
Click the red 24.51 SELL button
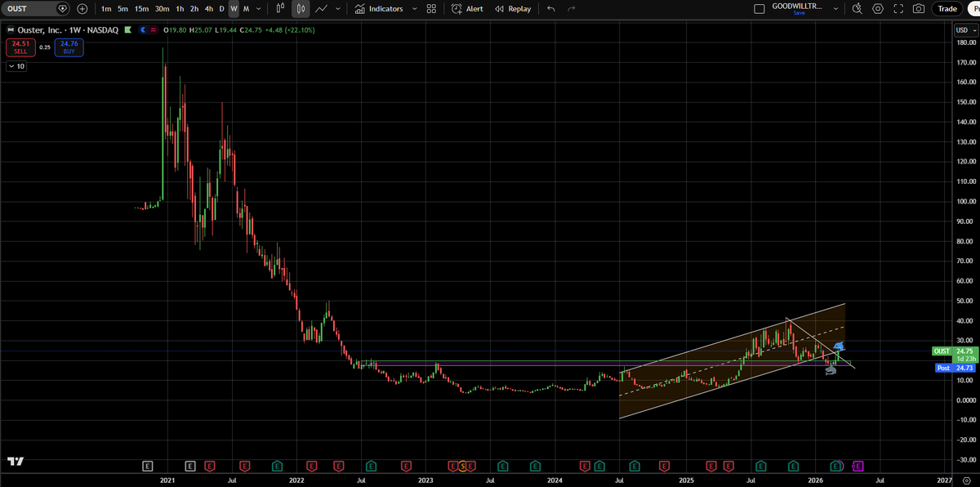tap(20, 47)
